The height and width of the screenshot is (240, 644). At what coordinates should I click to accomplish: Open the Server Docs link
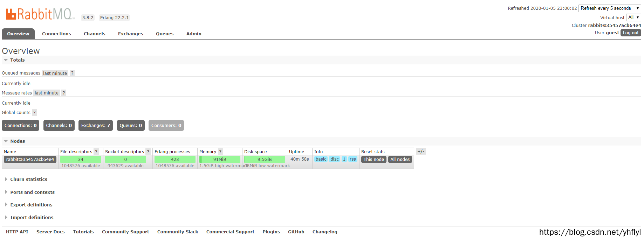pos(50,232)
